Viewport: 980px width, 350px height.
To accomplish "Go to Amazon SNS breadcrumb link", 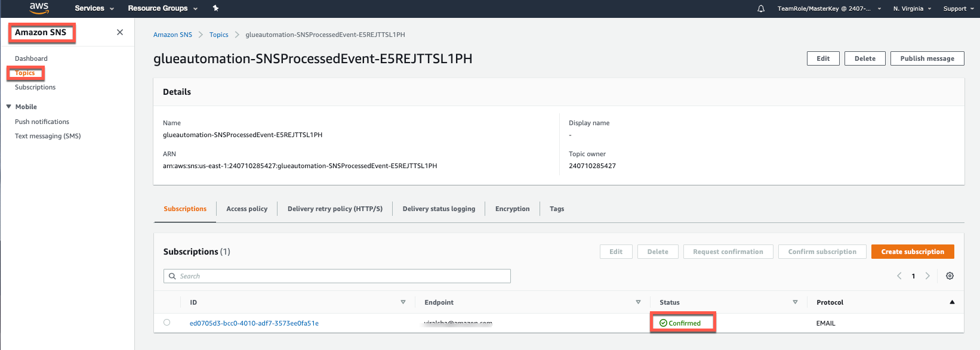I will [172, 35].
